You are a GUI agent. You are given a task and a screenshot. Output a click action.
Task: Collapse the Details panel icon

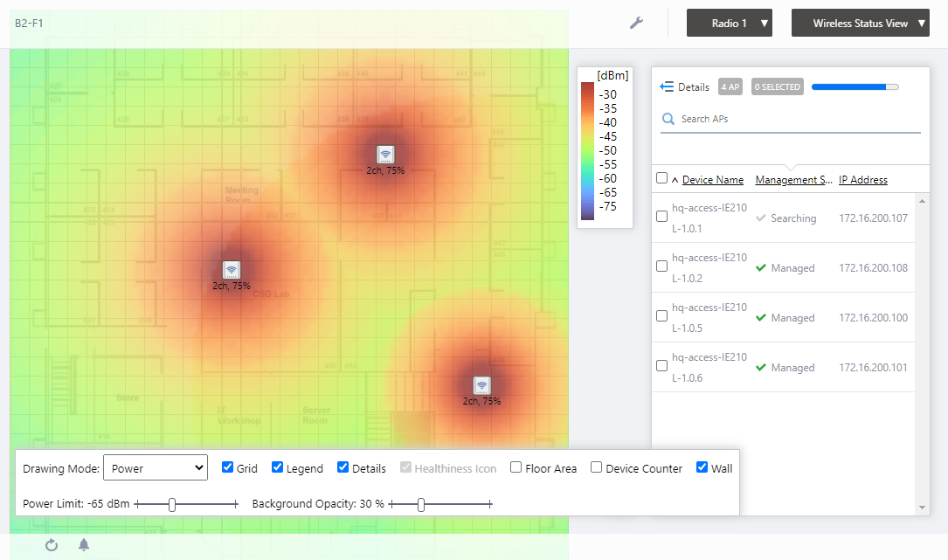[x=668, y=87]
